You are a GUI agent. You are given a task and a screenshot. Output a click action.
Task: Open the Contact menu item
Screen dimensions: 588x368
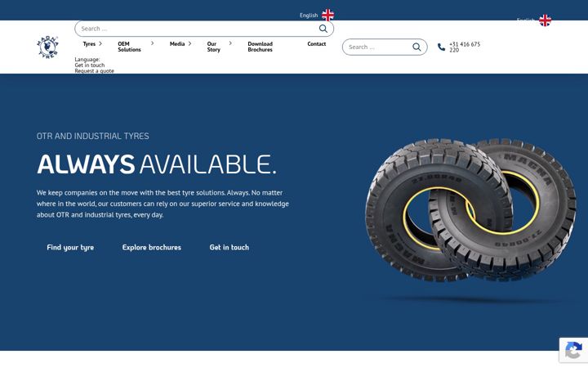(x=317, y=44)
